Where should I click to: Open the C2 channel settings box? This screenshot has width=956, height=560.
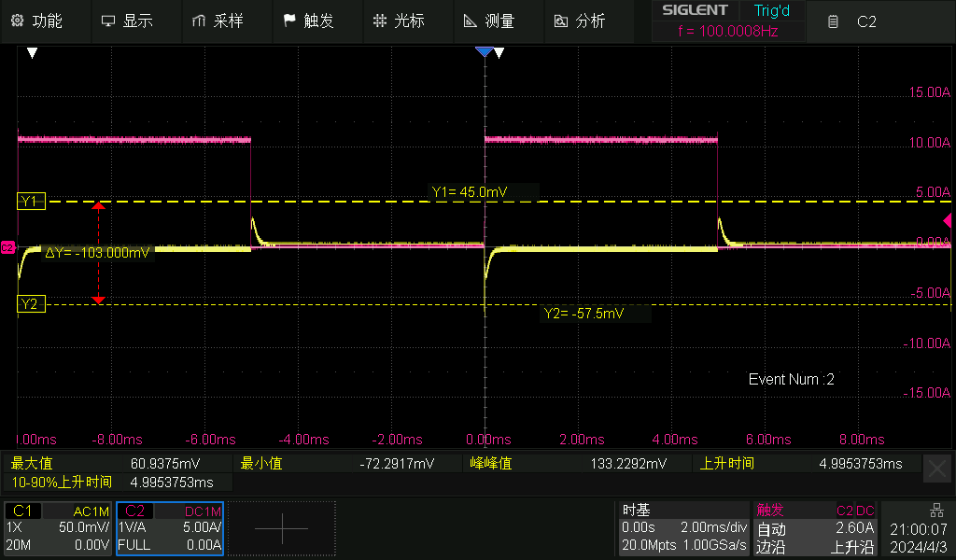click(170, 528)
